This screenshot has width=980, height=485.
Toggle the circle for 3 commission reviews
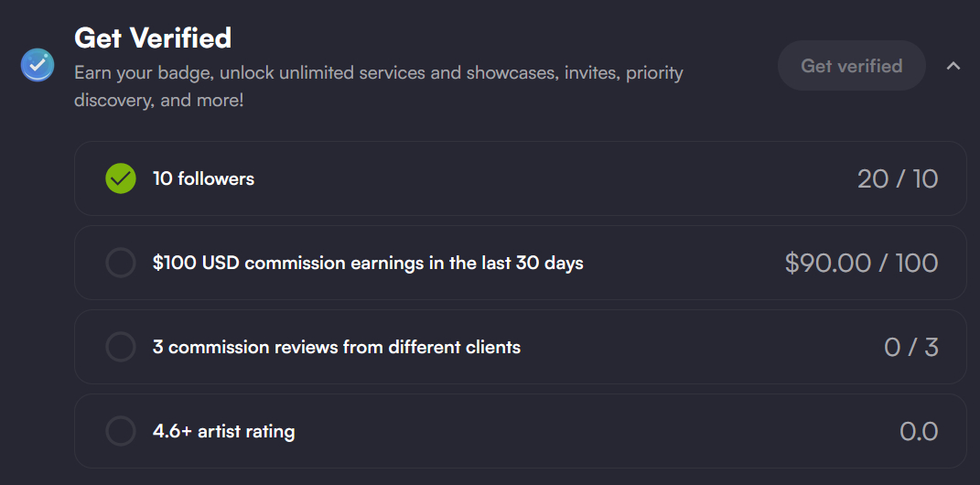point(121,347)
